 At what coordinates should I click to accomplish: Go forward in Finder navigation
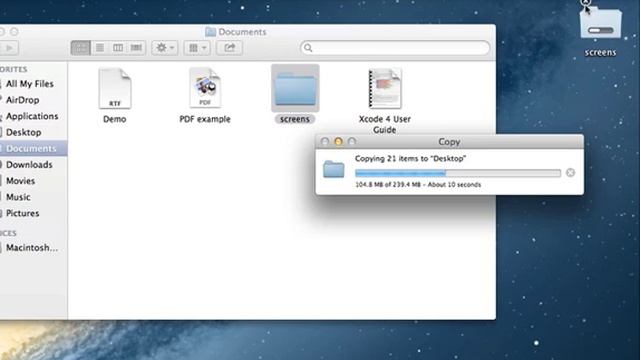tap(9, 48)
